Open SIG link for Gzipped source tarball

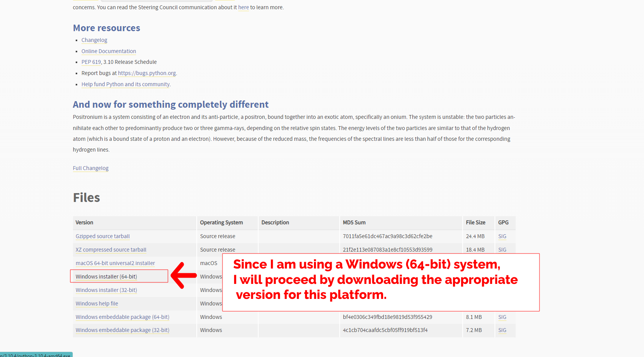tap(502, 236)
